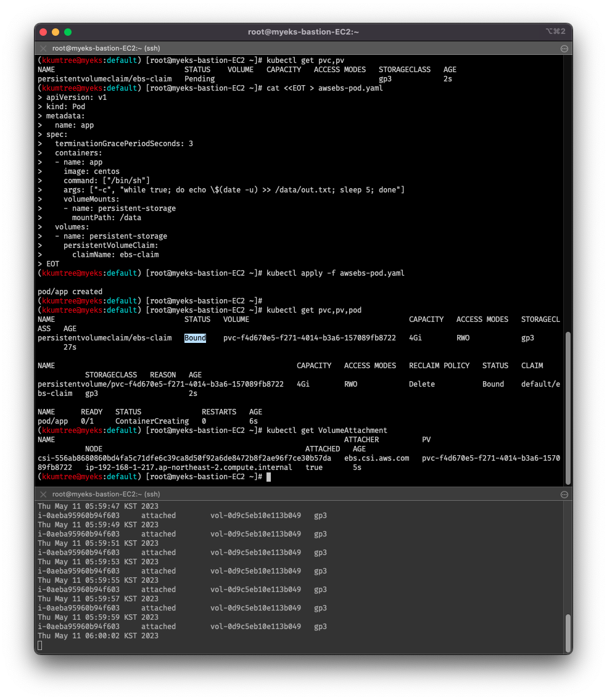Open the bottom pane's circular options menu icon
This screenshot has width=607, height=700.
[x=564, y=495]
